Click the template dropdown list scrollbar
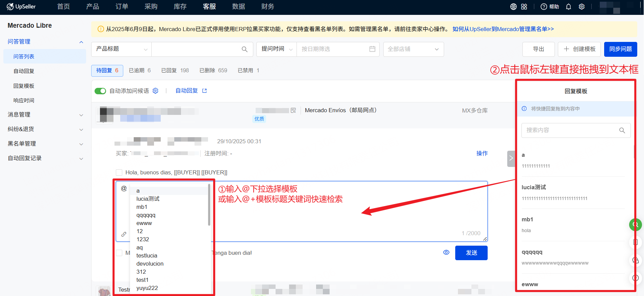This screenshot has height=296, width=644. (209, 205)
